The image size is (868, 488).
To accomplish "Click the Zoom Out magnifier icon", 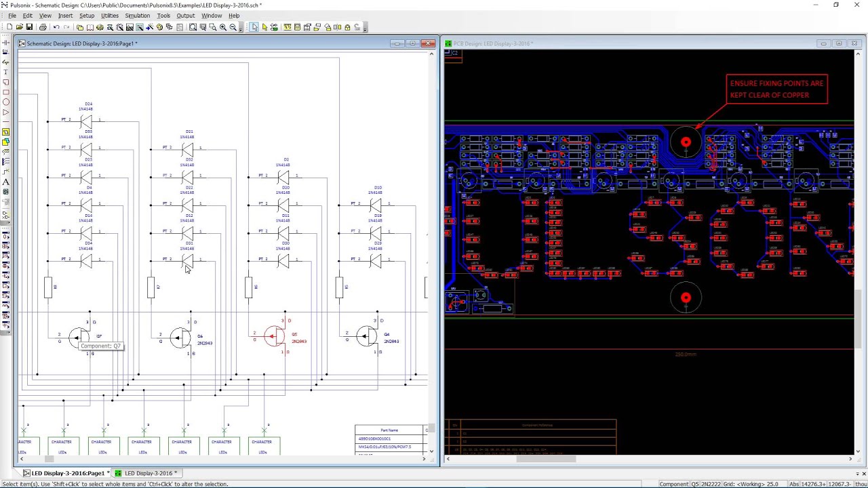I will coord(233,27).
